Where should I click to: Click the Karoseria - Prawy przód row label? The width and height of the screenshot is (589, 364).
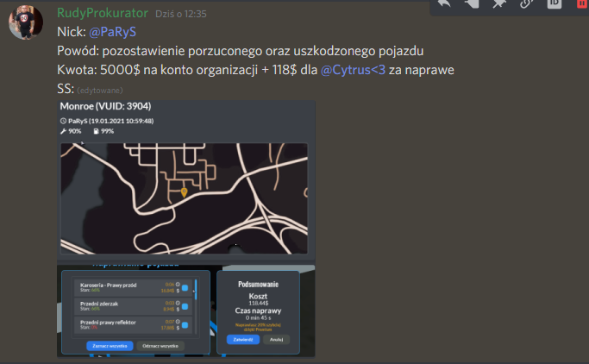tap(108, 286)
